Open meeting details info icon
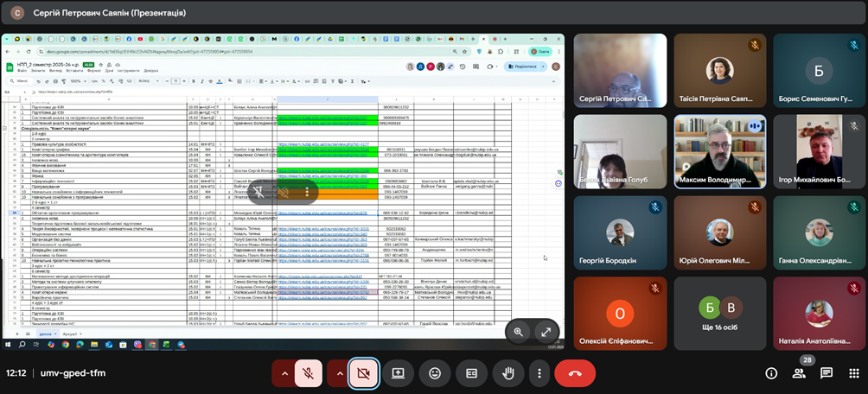This screenshot has width=868, height=394. 771,373
